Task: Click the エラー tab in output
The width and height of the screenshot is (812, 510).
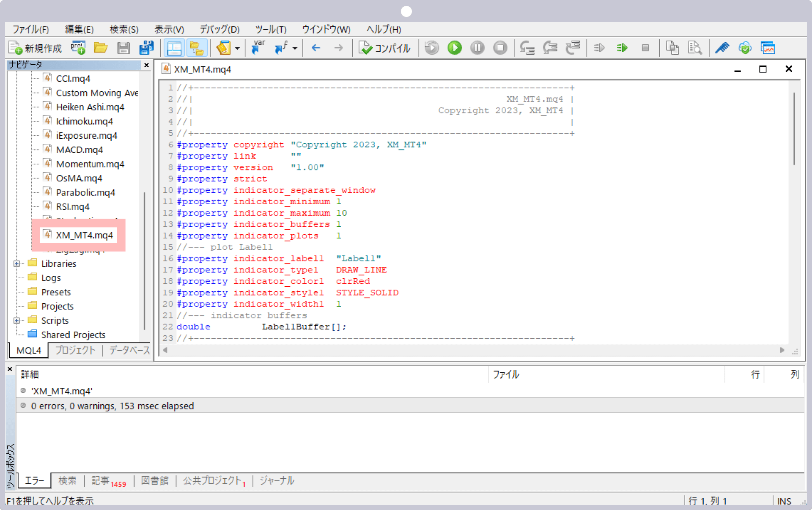Action: pyautogui.click(x=33, y=480)
